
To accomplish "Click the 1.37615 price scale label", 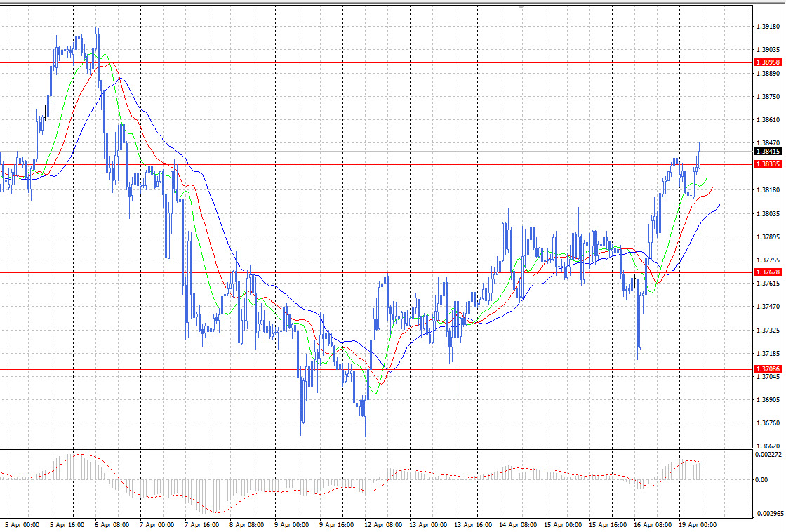I will pos(768,284).
